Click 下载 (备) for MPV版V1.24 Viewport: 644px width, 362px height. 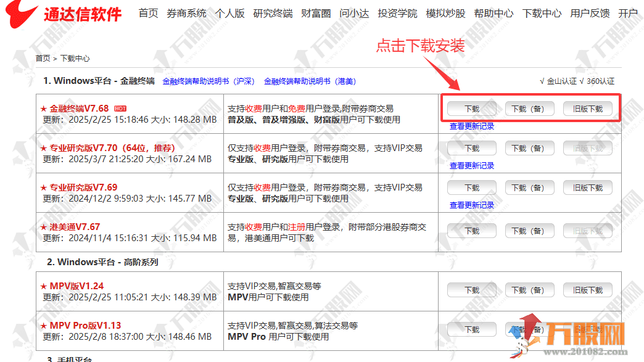530,290
